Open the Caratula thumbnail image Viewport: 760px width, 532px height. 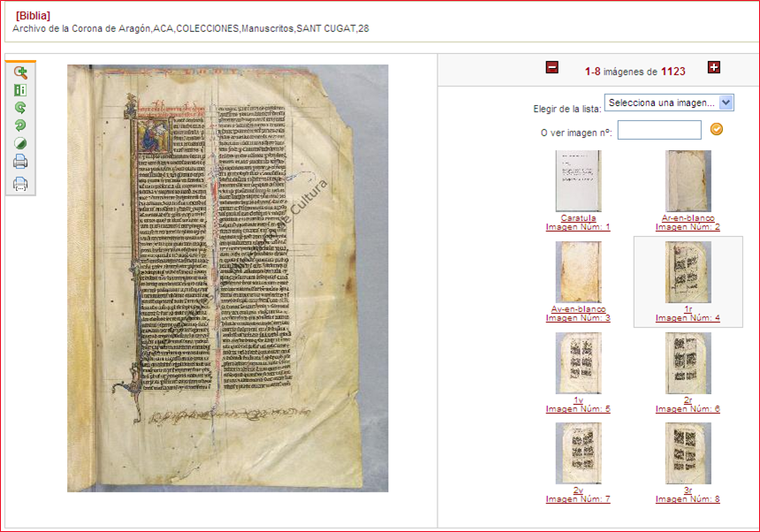point(578,181)
